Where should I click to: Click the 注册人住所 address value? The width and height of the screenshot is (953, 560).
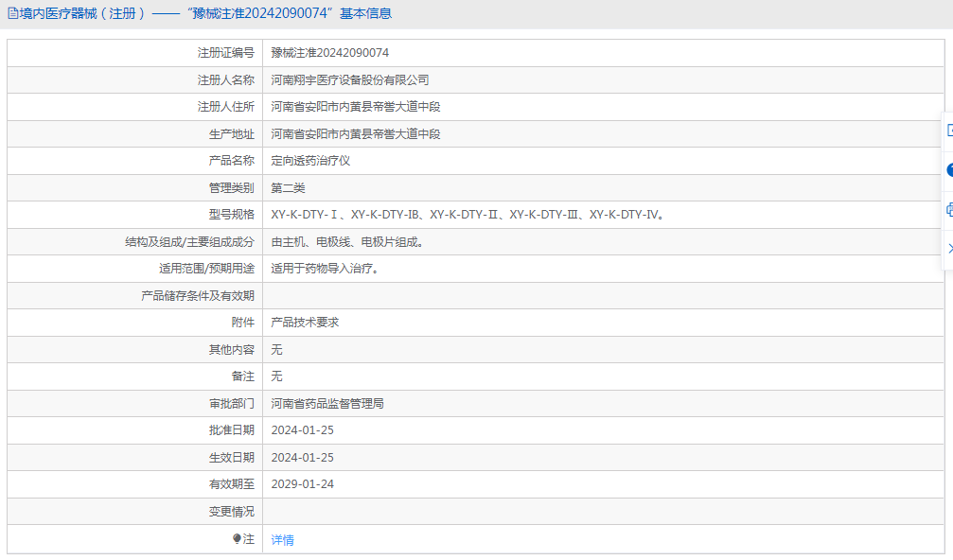coord(356,107)
